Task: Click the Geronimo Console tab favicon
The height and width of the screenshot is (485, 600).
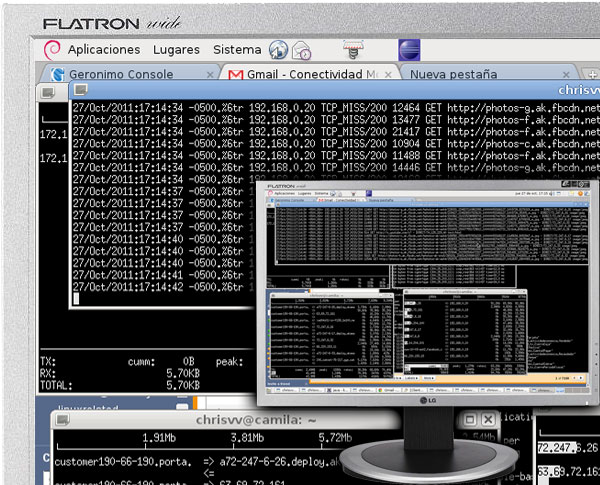Action: click(x=58, y=74)
